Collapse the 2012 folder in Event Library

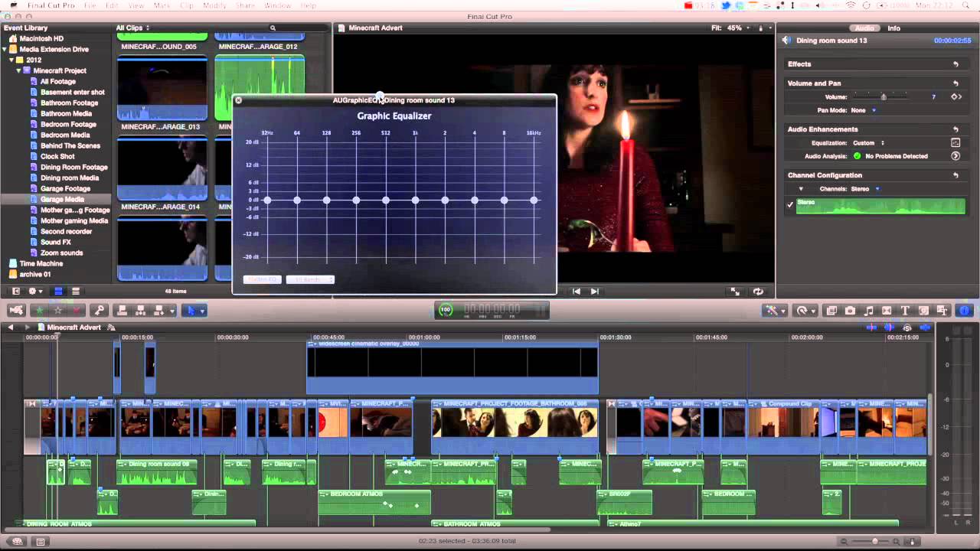[11, 60]
